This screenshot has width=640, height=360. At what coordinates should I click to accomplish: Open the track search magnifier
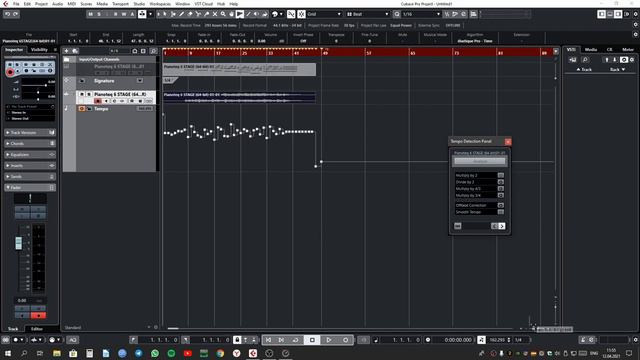(153, 51)
